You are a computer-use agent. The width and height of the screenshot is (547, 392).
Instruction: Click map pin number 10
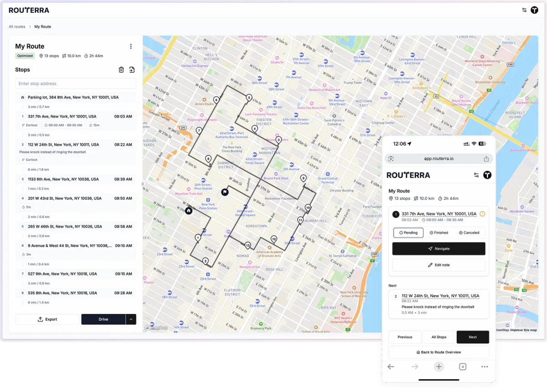[x=308, y=208]
